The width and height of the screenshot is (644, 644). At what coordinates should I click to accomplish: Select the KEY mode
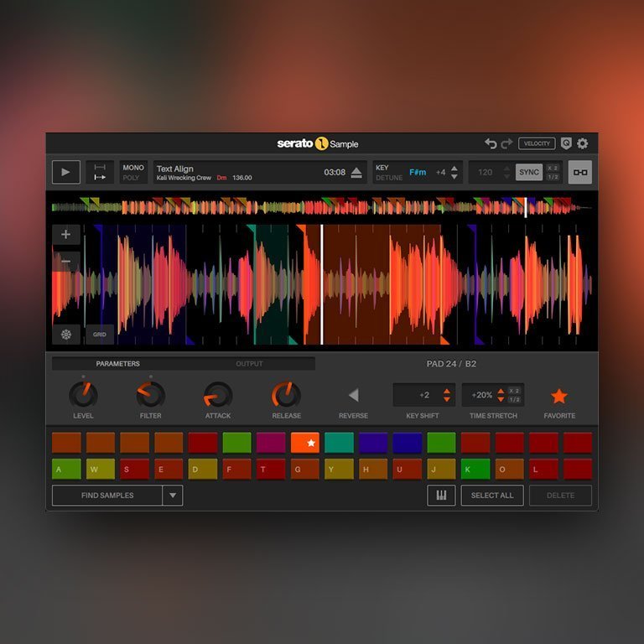pos(382,168)
